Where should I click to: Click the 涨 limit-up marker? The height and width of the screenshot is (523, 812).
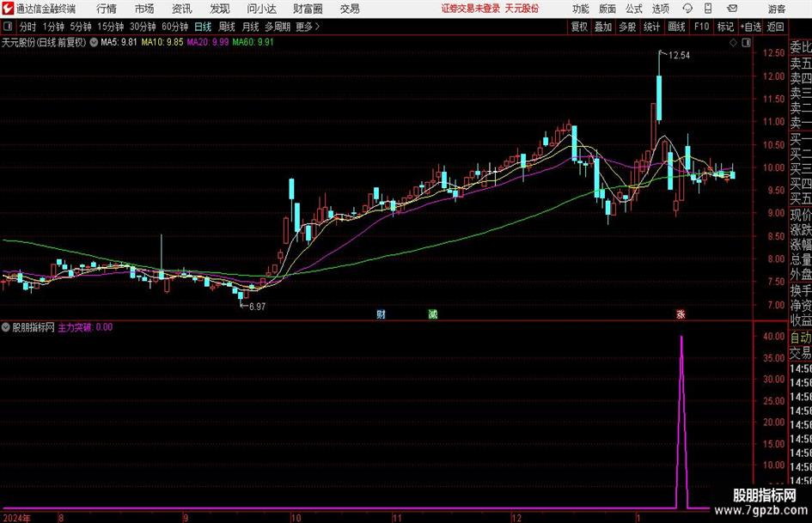(x=681, y=313)
